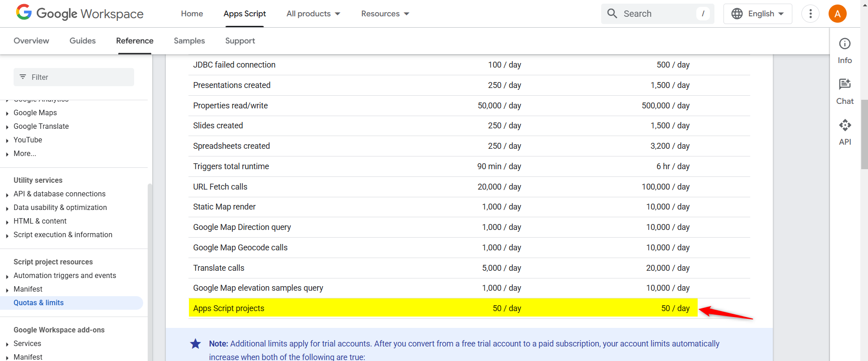Open Services under Google Workspace add-ons
The height and width of the screenshot is (361, 868).
pos(27,343)
